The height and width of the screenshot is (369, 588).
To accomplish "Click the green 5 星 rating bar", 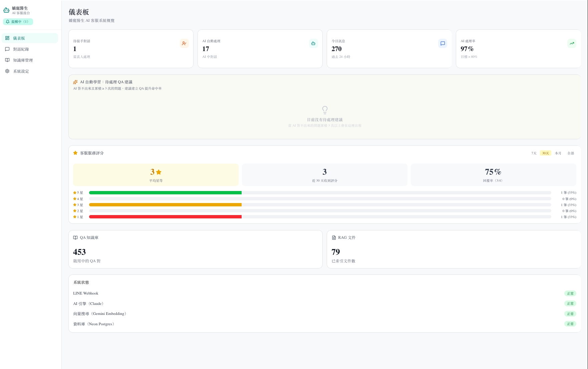I will coord(165,193).
